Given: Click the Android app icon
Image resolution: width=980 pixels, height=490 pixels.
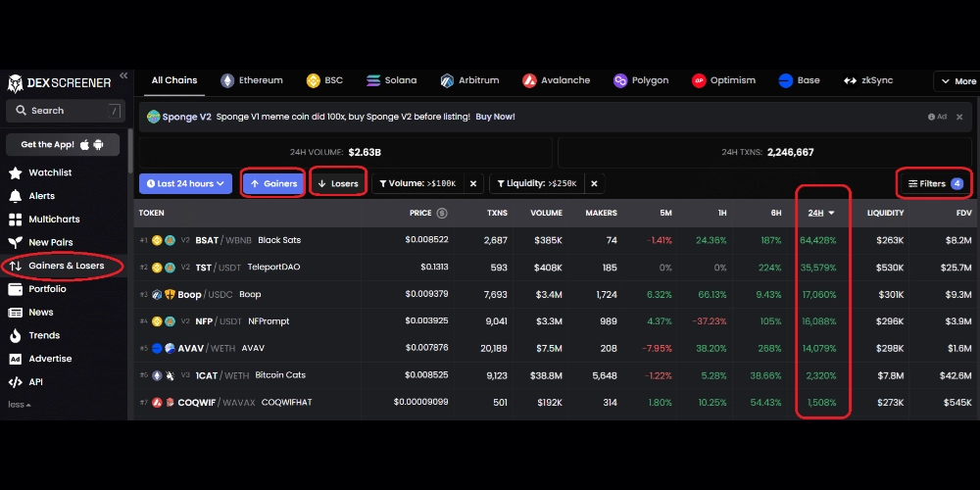Looking at the screenshot, I should click(98, 144).
